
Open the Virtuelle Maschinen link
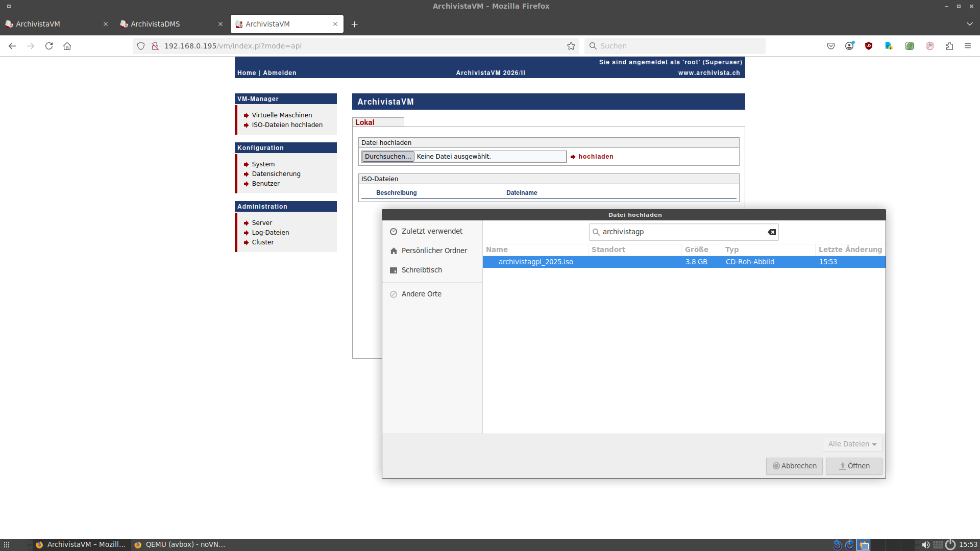[x=281, y=115]
